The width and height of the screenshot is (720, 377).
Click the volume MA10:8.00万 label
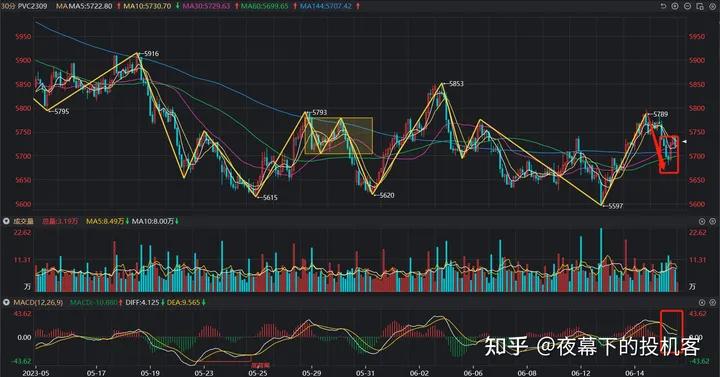[153, 221]
